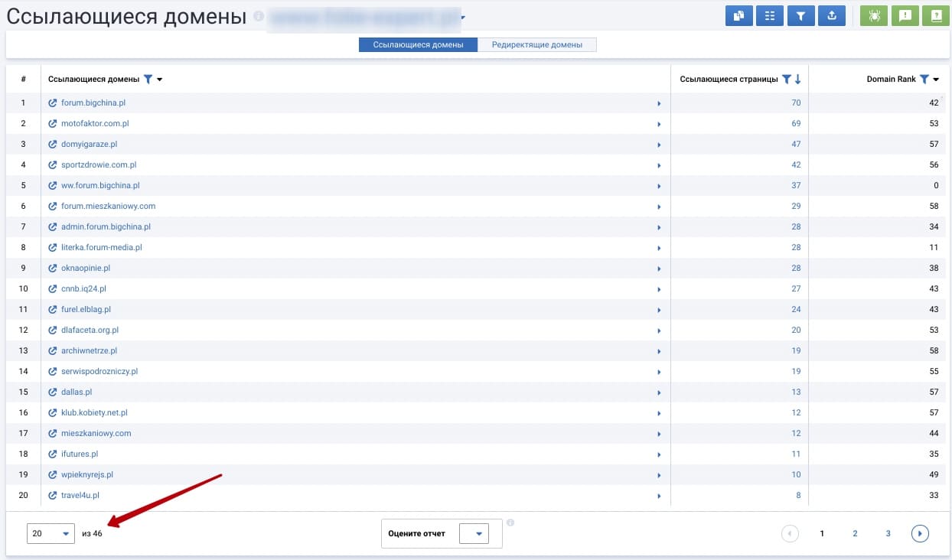
Task: Open rows per page dropdown showing 20
Action: click(x=51, y=533)
